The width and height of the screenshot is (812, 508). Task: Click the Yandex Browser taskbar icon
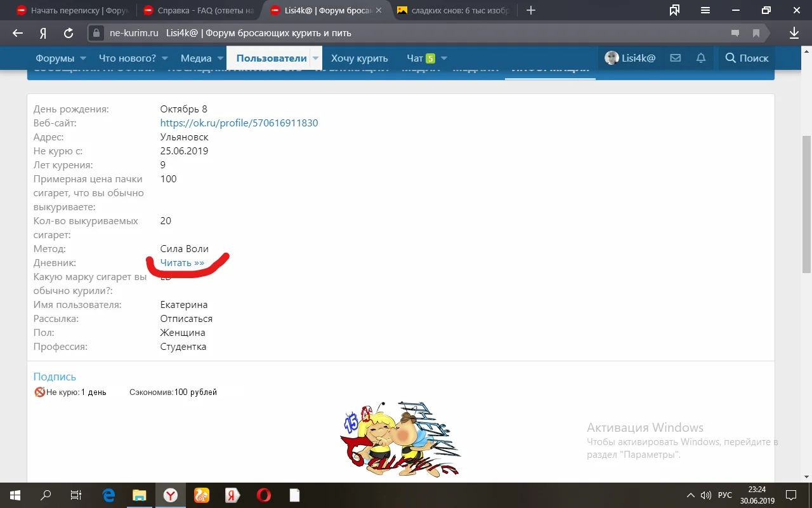click(171, 495)
